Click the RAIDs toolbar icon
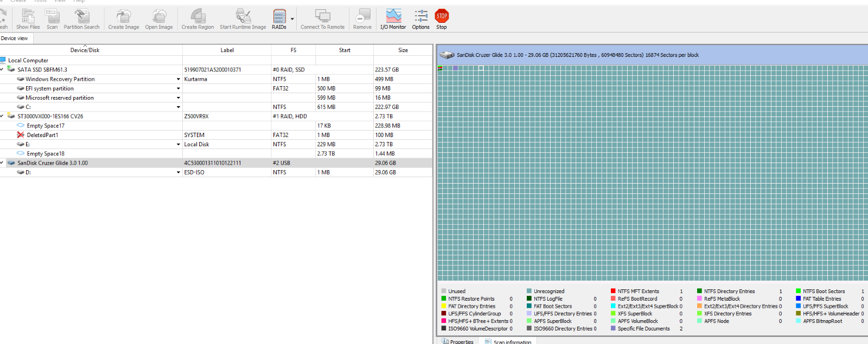The width and height of the screenshot is (868, 344). coord(279,19)
